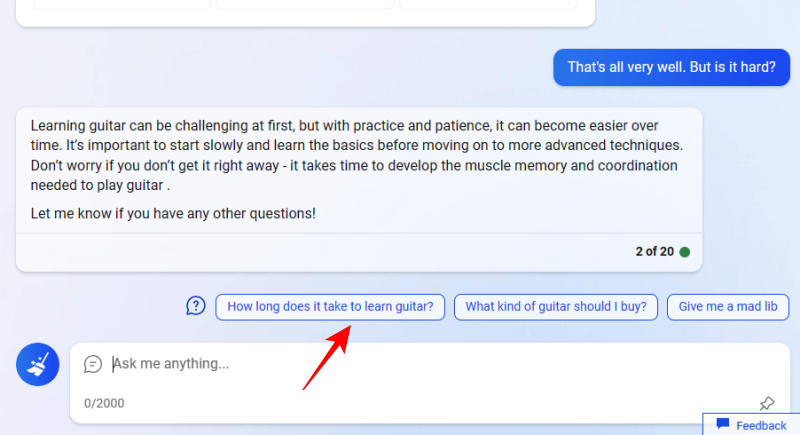Click the '2 of 20' turn counter
The width and height of the screenshot is (800, 435).
(x=654, y=252)
